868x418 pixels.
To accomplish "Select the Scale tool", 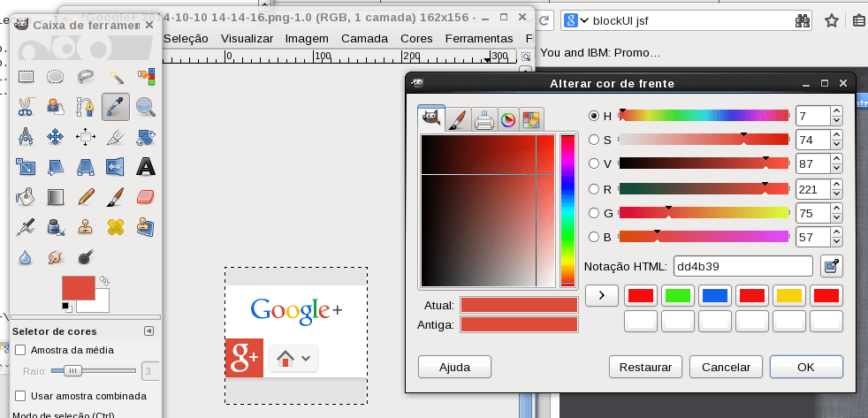I will (26, 166).
